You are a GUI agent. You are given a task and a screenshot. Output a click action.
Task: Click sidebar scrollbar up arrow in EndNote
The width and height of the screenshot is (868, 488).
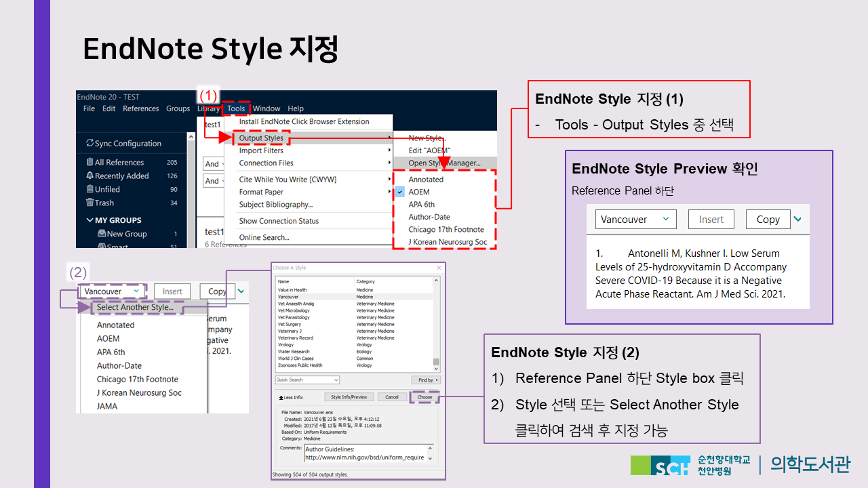[191, 137]
